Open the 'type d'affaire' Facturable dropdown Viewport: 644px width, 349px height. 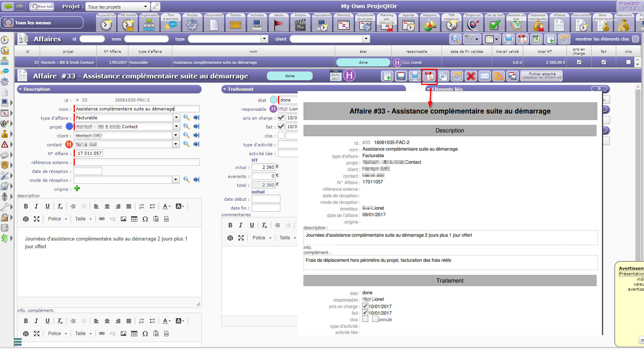tap(176, 118)
